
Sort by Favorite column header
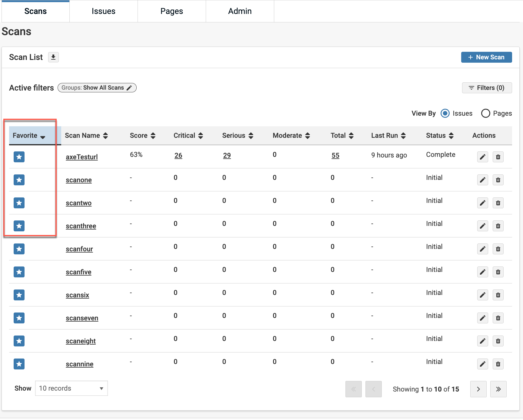29,136
